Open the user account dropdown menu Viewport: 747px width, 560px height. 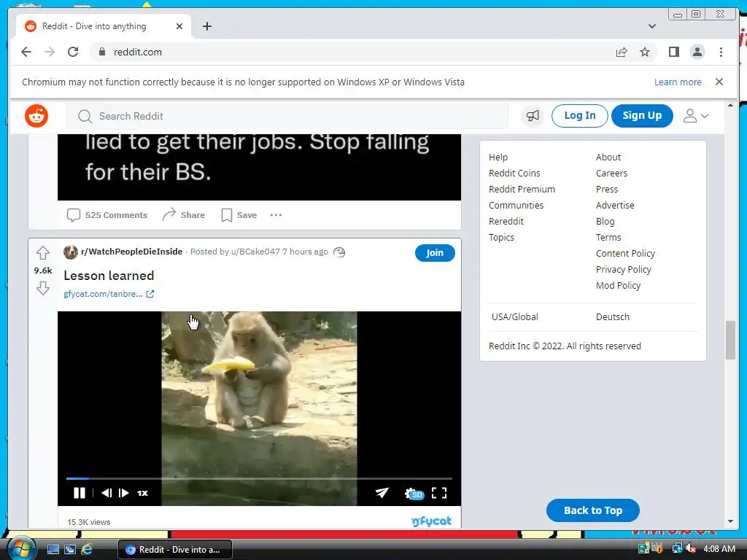point(696,116)
